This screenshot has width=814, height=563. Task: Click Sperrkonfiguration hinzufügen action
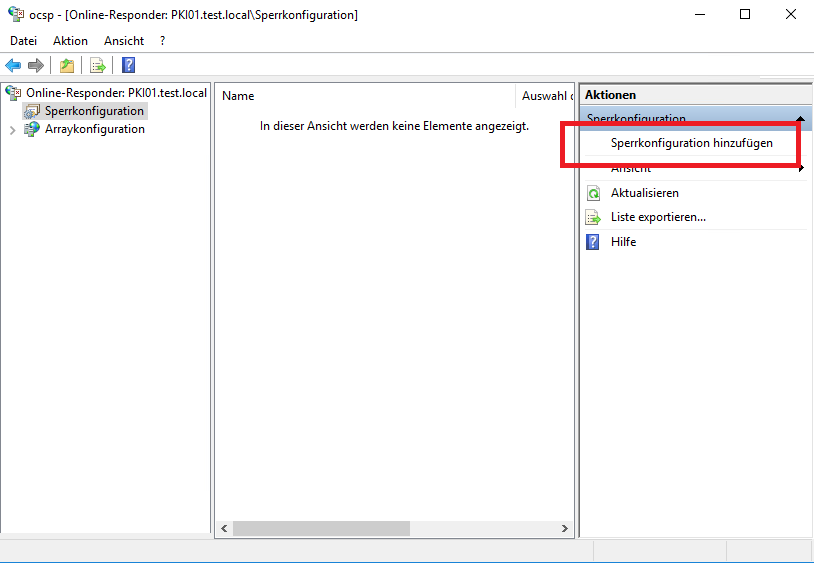coord(691,144)
